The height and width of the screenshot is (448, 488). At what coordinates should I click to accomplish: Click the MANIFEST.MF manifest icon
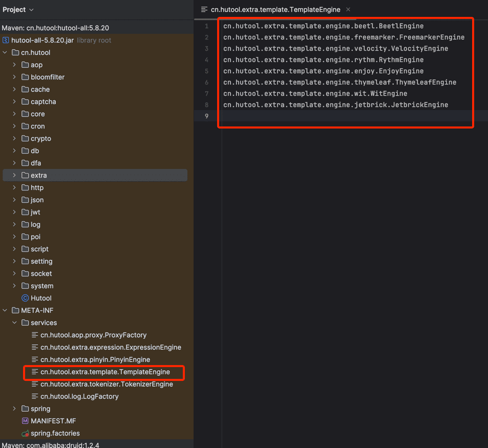click(x=25, y=421)
